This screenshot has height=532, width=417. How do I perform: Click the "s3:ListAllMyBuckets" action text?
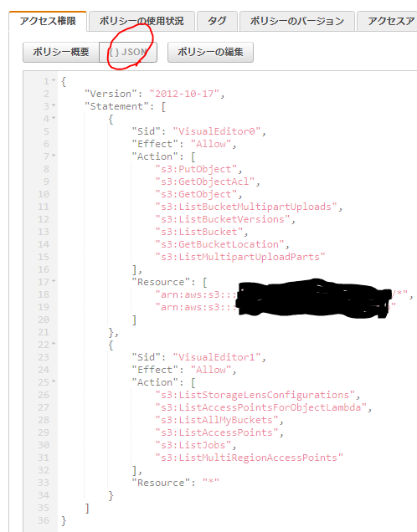(217, 420)
